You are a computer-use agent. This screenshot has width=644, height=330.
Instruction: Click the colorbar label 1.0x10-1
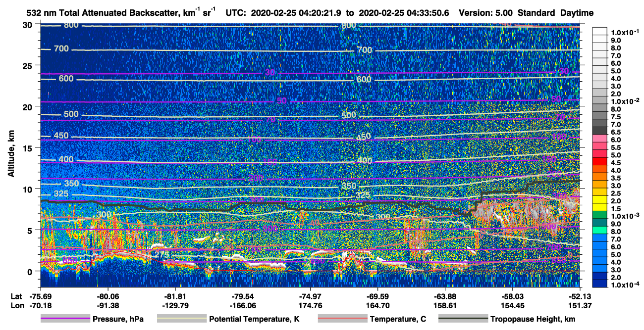626,32
